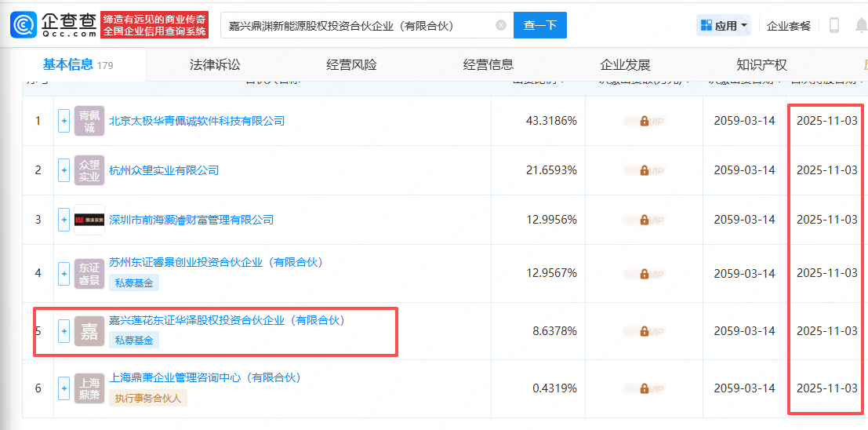Open 北京太极华青佩诚软件科技有限公司 link

coord(197,120)
